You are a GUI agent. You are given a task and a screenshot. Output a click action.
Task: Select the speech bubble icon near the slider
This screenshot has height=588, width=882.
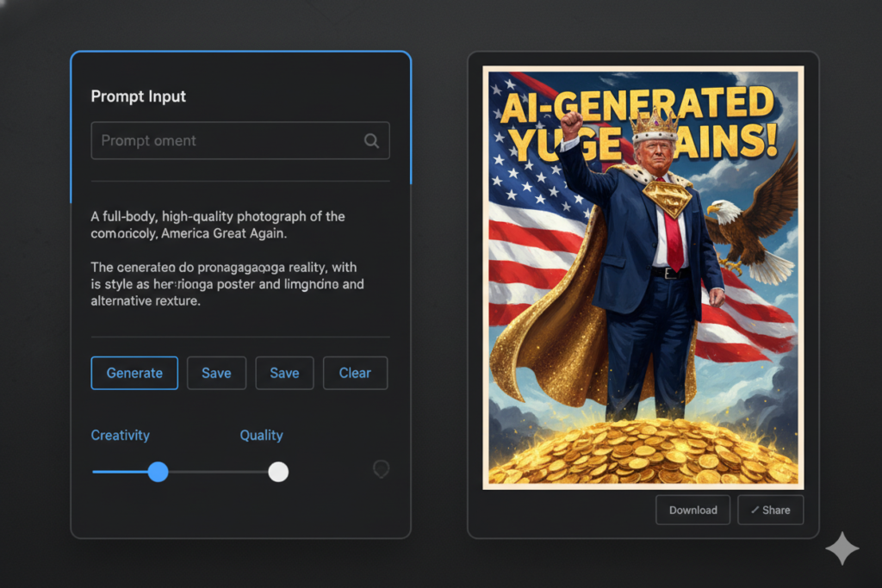pyautogui.click(x=382, y=469)
